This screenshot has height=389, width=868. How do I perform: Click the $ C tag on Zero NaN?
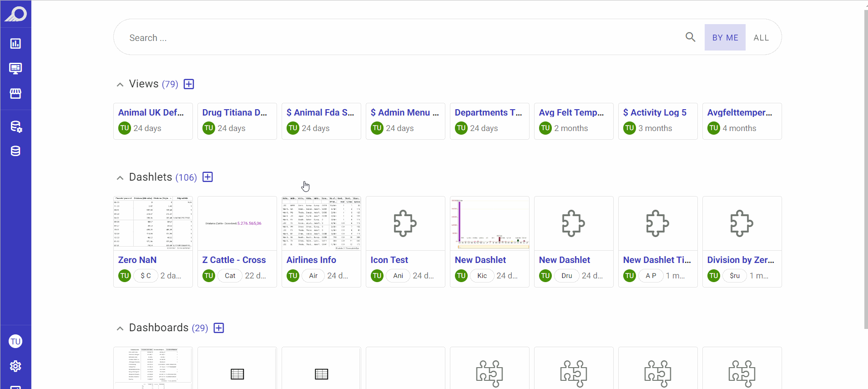146,276
